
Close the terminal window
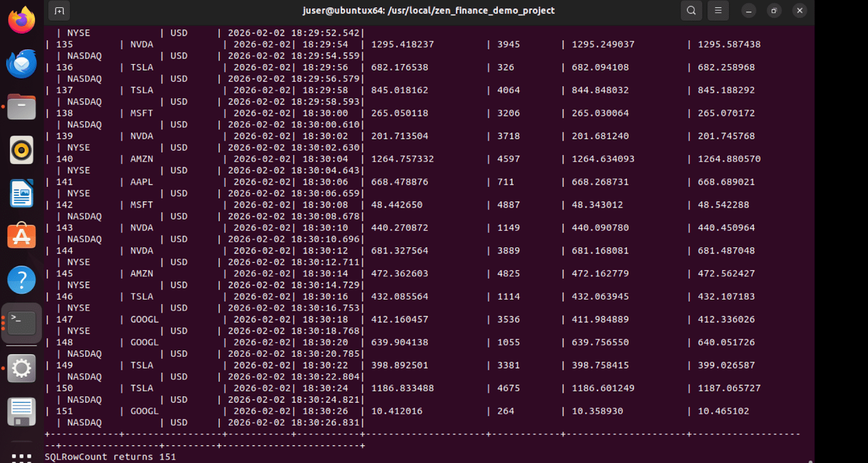800,11
